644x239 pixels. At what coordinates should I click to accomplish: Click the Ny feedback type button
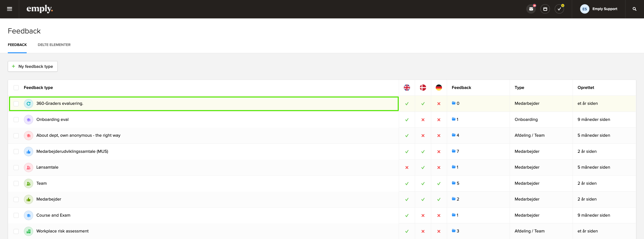pos(33,66)
